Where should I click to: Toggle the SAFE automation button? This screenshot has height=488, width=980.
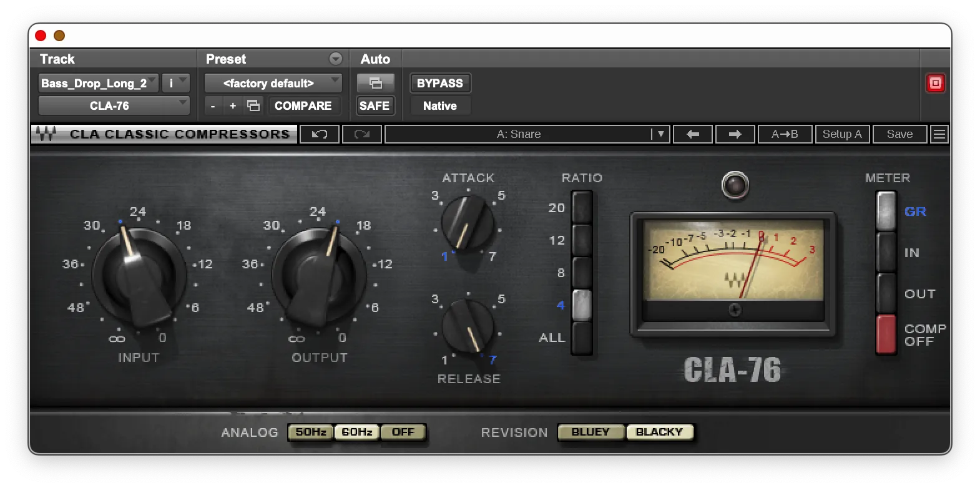tap(375, 105)
